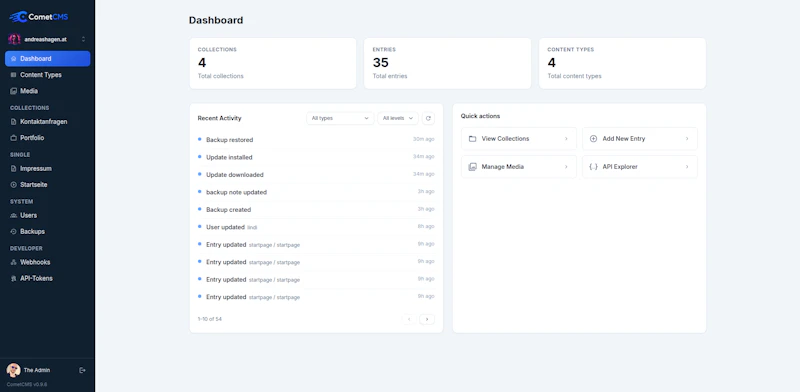The image size is (800, 392).
Task: Open the Dashboard menu item
Action: 47,59
